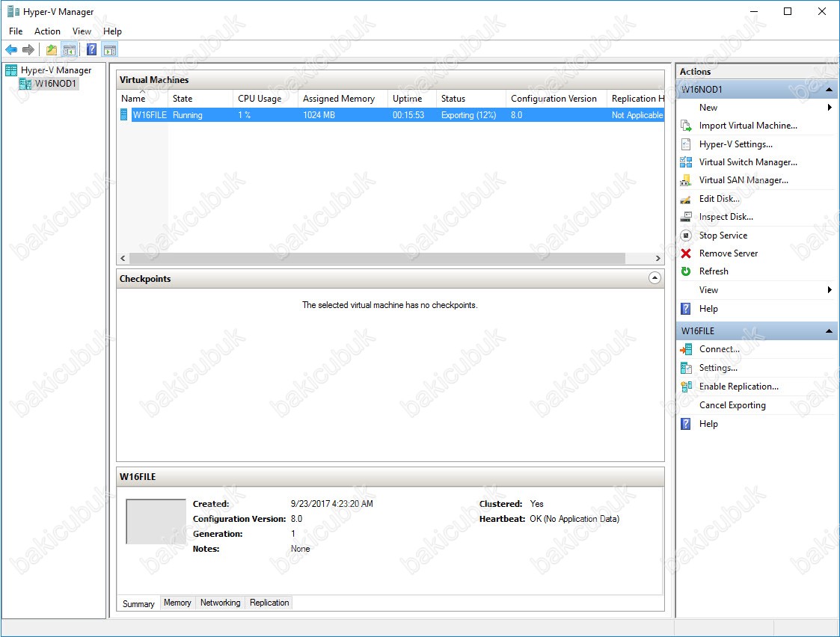Viewport: 840px width, 637px height.
Task: Click the 'Not Applicable' replication cell
Action: tap(637, 115)
